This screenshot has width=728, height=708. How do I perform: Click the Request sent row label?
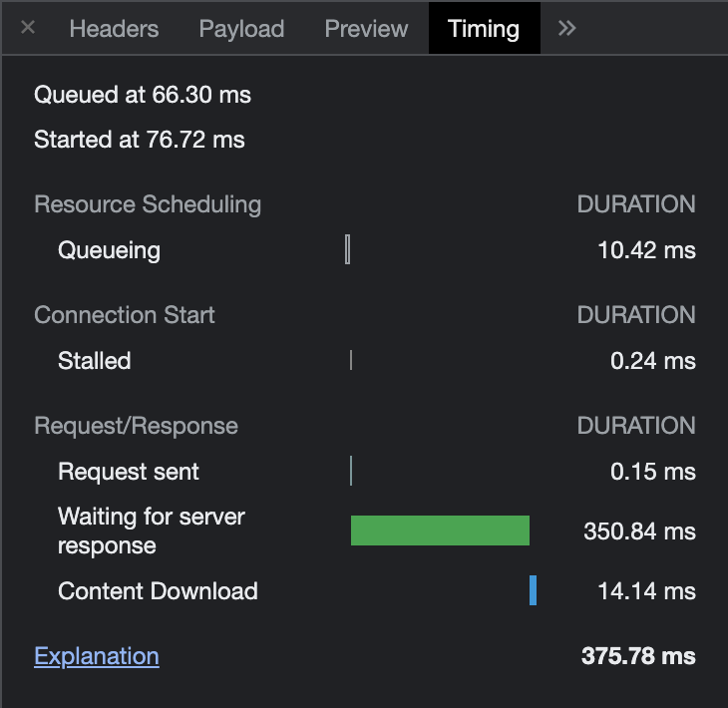coord(128,472)
